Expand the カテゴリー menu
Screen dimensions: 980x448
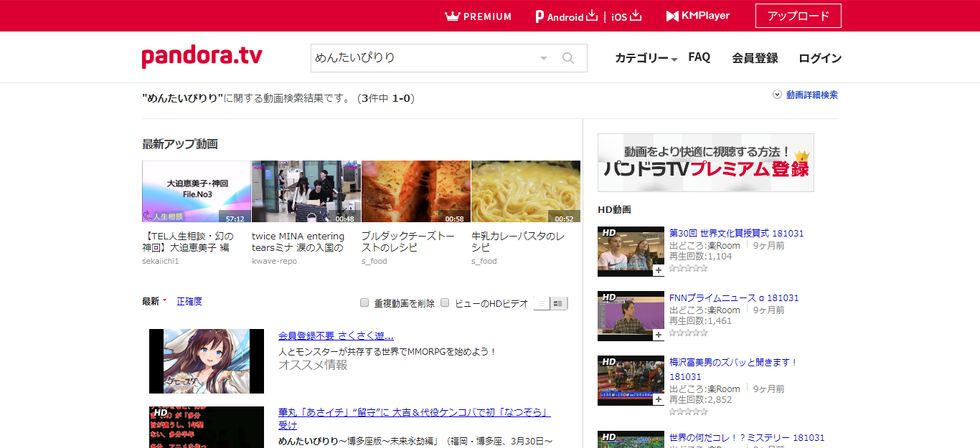(x=646, y=58)
